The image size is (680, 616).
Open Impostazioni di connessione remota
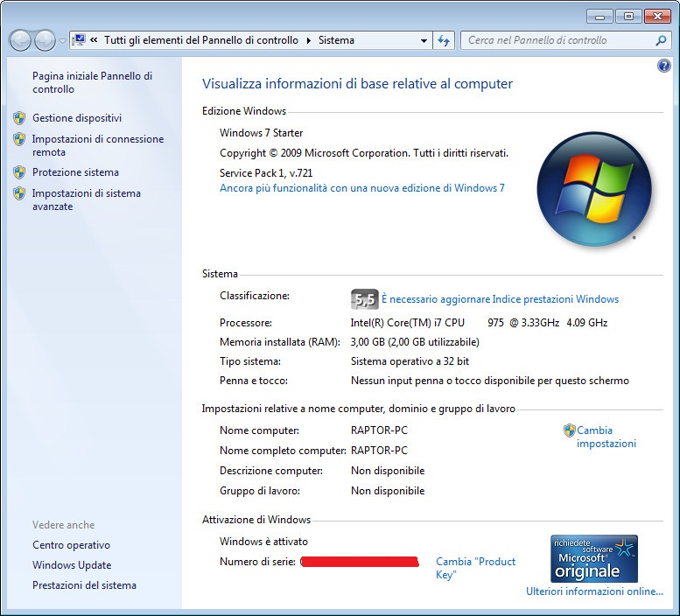coord(98,145)
